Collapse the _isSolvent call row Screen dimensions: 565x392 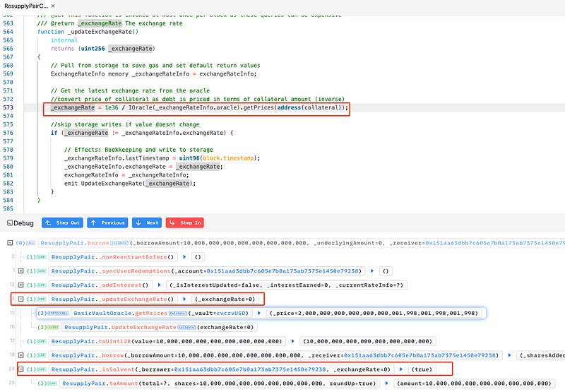(x=21, y=369)
